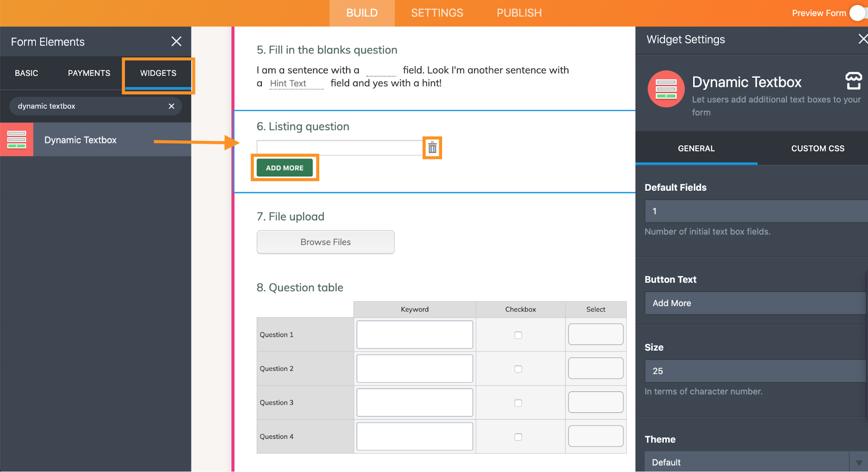Screen dimensions: 868x472
Task: Open the Settings tab
Action: pos(437,13)
